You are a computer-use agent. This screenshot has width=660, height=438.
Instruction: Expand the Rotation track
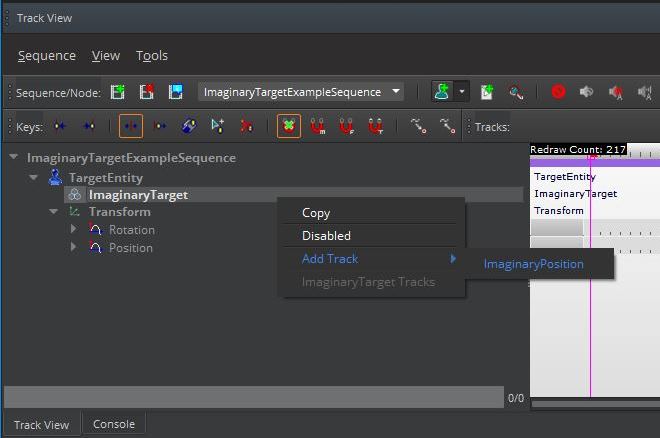pyautogui.click(x=73, y=230)
